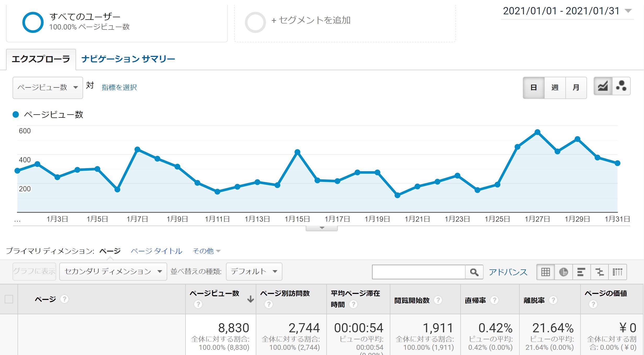Select the line chart view icon
The height and width of the screenshot is (355, 644).
coord(603,86)
